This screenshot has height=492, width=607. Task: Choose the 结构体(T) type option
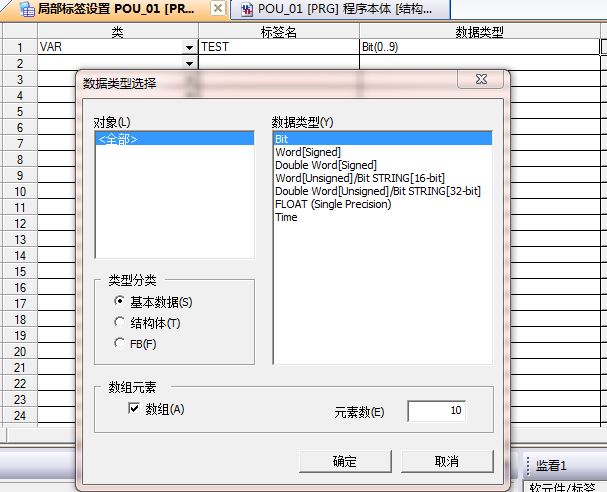121,322
